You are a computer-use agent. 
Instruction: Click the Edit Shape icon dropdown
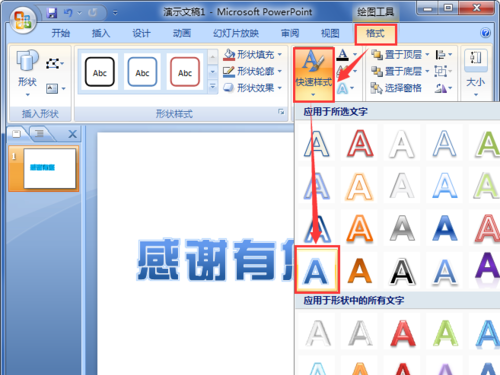pos(55,63)
